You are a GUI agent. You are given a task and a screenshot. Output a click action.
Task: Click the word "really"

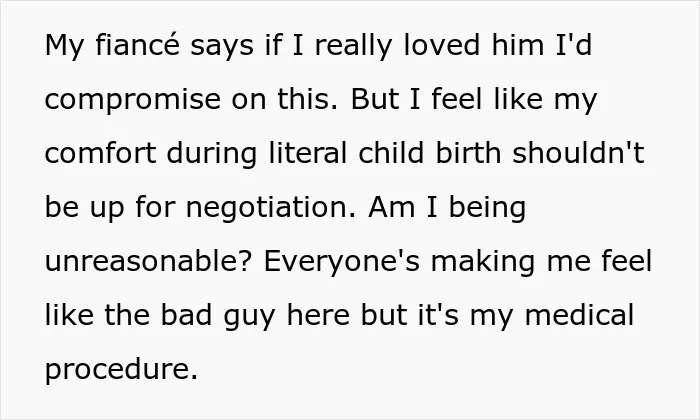click(x=354, y=45)
